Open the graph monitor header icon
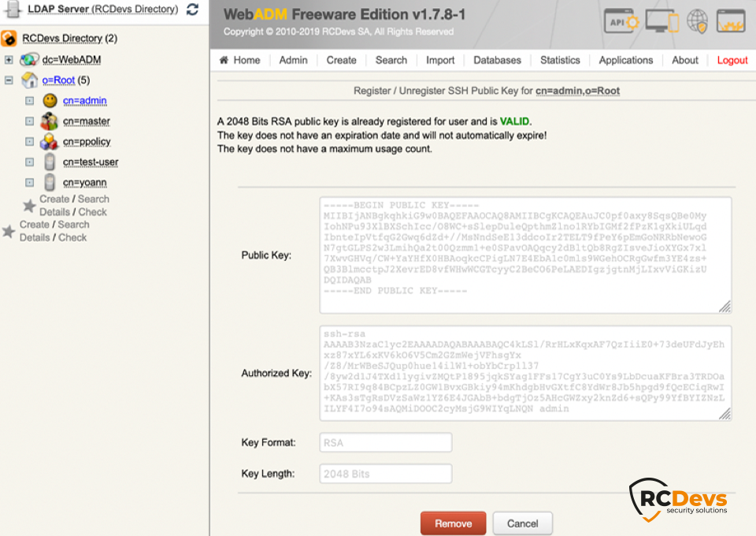The height and width of the screenshot is (536, 756). tap(731, 21)
